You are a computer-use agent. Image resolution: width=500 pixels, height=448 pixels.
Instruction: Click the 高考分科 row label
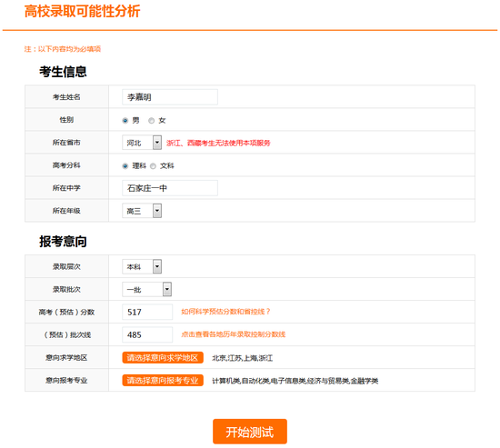point(66,165)
